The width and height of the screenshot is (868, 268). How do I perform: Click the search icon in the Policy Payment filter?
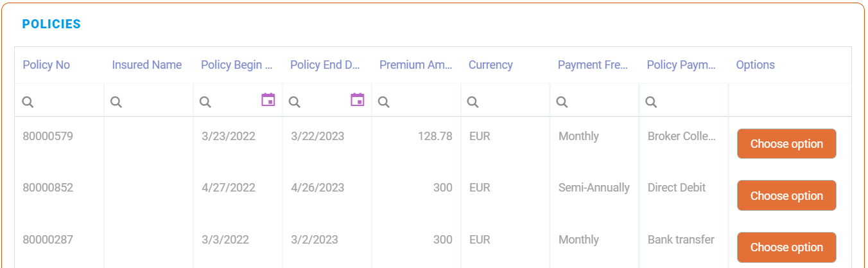coord(651,102)
